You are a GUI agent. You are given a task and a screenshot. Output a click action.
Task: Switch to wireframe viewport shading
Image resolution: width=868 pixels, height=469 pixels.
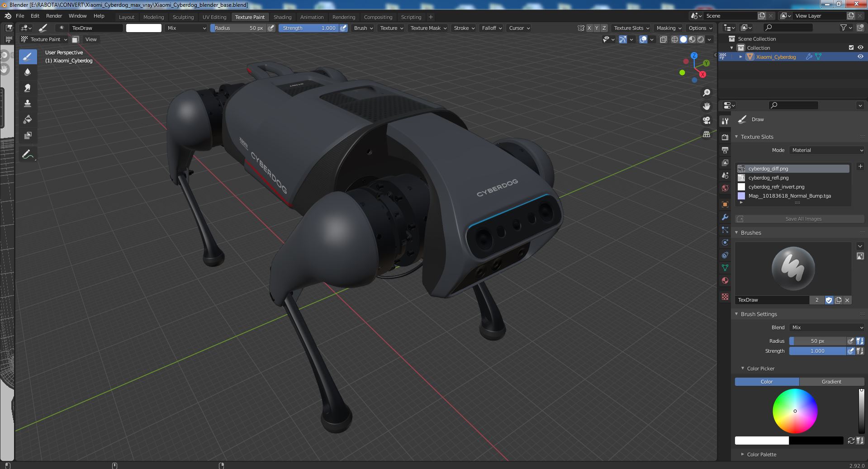(x=674, y=39)
